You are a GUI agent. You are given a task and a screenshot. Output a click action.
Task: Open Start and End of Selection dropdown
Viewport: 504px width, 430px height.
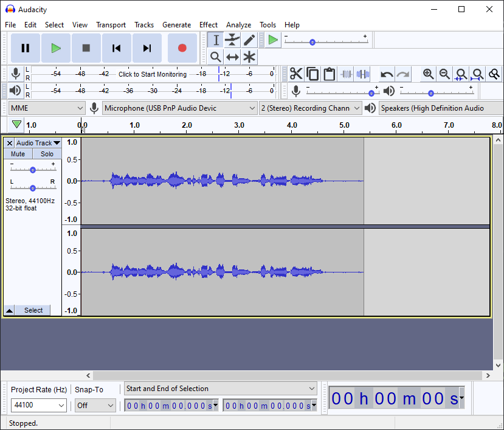click(221, 389)
